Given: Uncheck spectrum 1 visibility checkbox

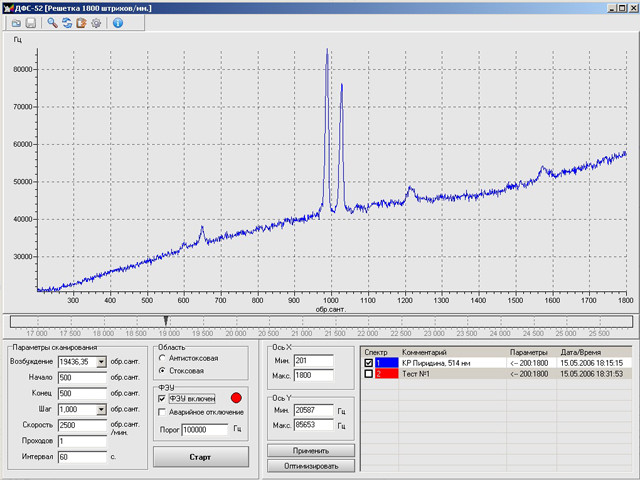Looking at the screenshot, I should point(369,363).
